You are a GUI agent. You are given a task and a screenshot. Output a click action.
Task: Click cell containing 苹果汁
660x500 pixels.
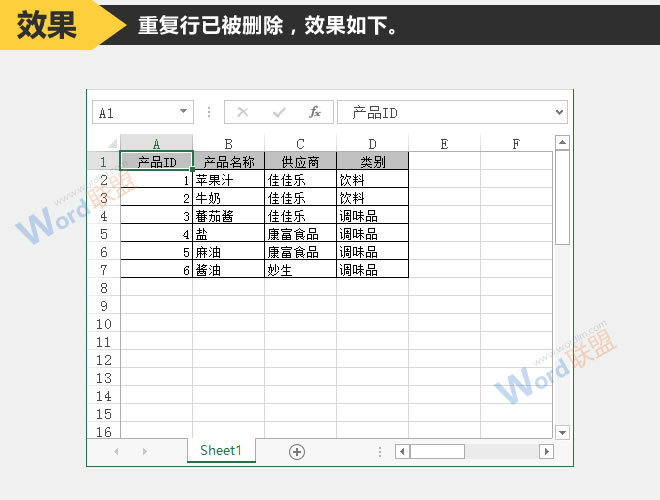coord(229,180)
